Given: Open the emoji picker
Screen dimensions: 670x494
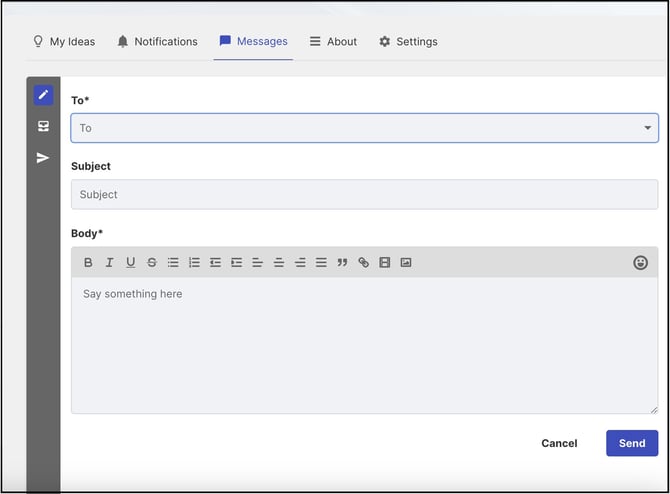Looking at the screenshot, I should tap(640, 263).
